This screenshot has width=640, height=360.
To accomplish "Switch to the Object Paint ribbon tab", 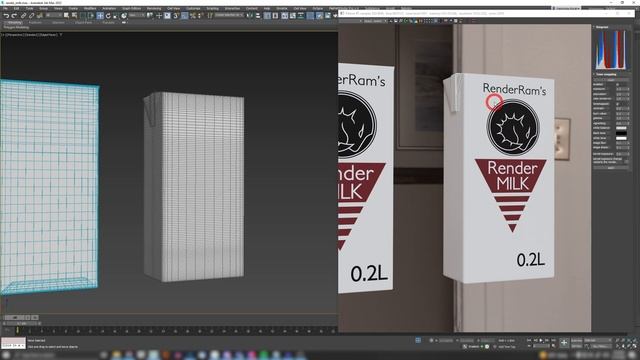I will tap(83, 22).
